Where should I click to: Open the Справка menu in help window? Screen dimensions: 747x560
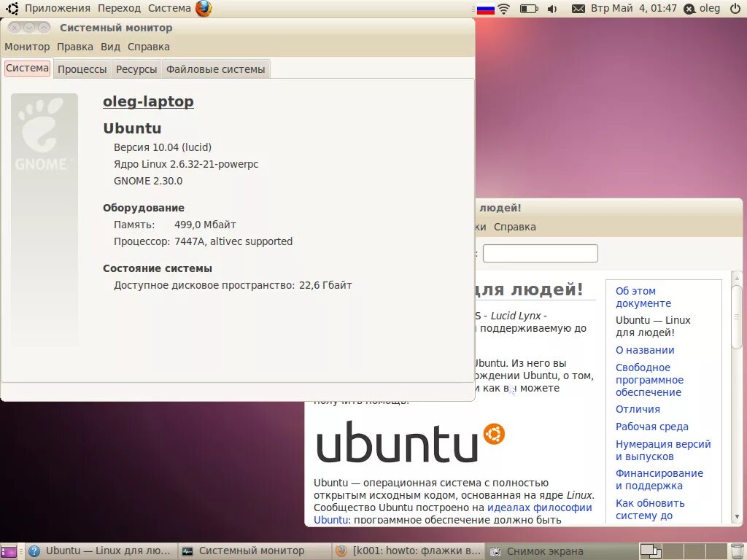point(514,227)
